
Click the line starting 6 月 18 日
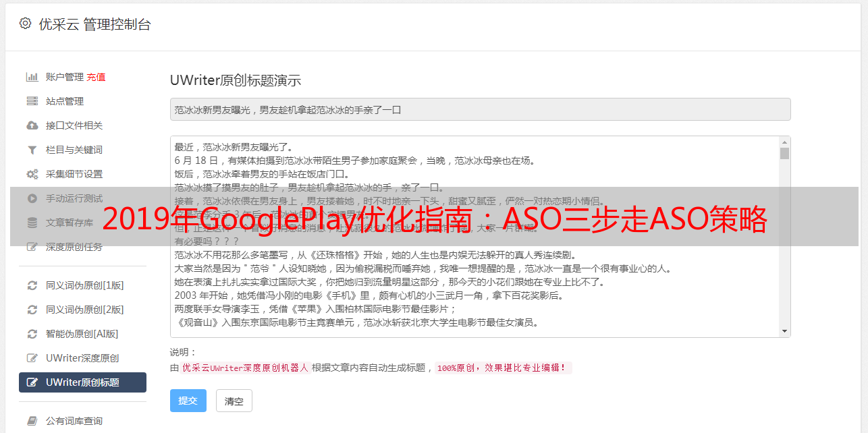(354, 161)
